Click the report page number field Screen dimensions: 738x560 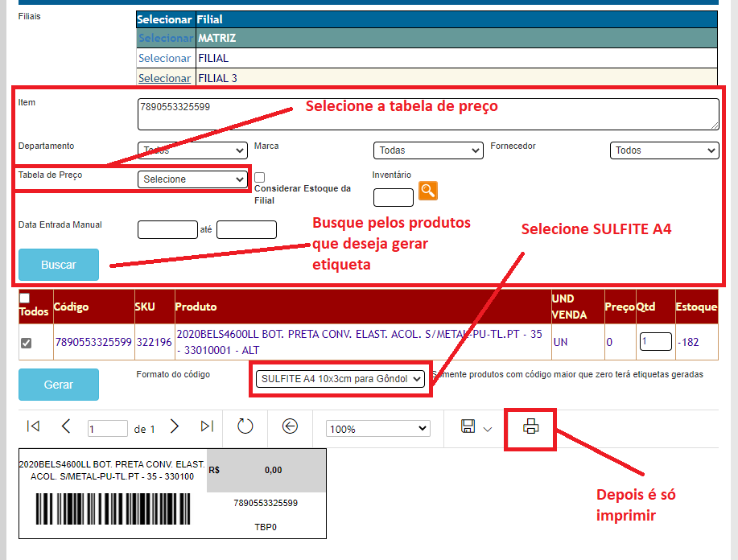click(x=108, y=429)
